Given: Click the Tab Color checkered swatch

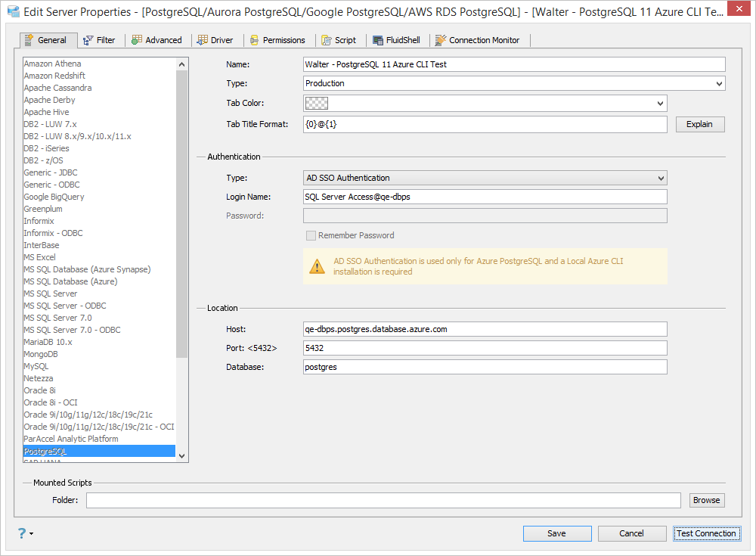Looking at the screenshot, I should tap(317, 103).
